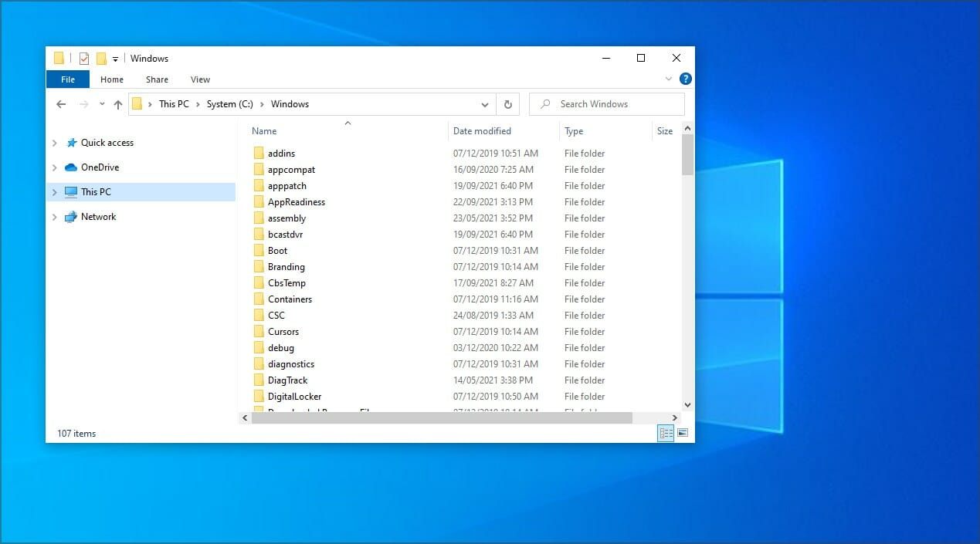This screenshot has width=980, height=544.
Task: Select the Branding folder icon
Action: coord(259,267)
